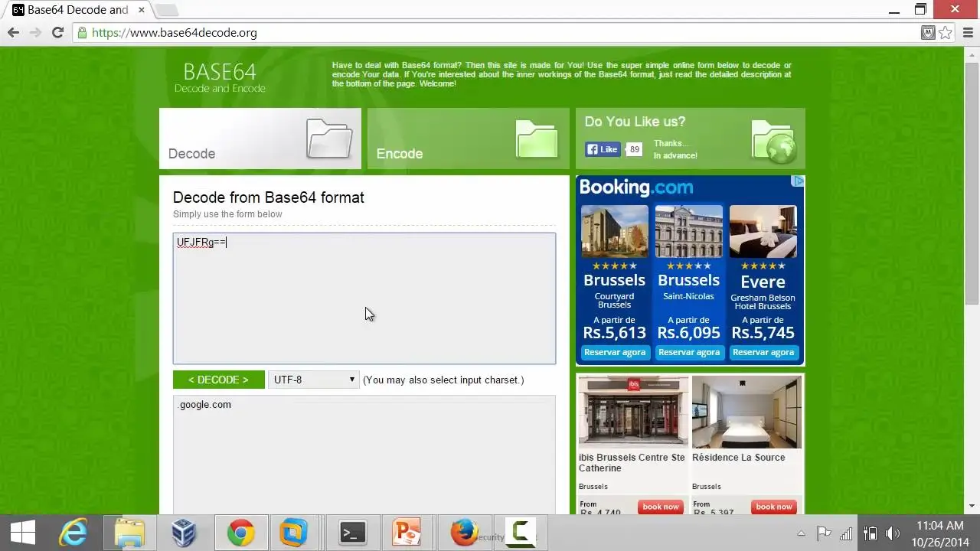Image resolution: width=980 pixels, height=551 pixels.
Task: Click Reservar agora under Rs.5,745
Action: click(x=763, y=352)
